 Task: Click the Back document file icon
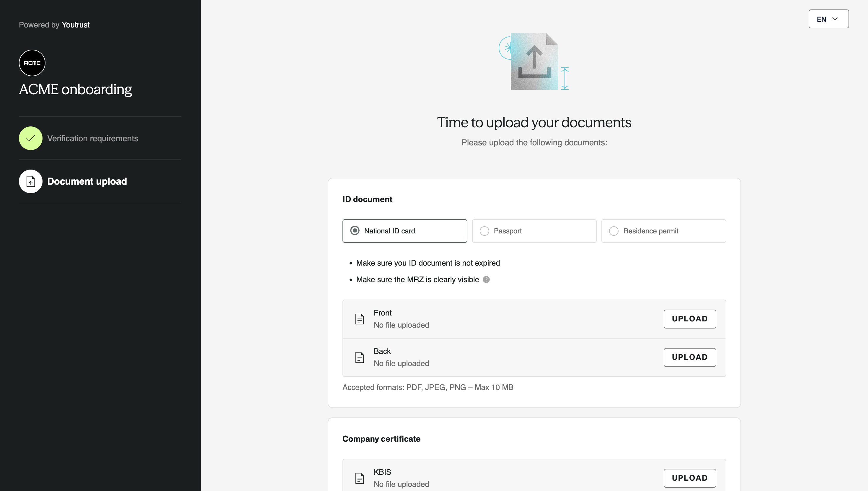click(x=360, y=357)
